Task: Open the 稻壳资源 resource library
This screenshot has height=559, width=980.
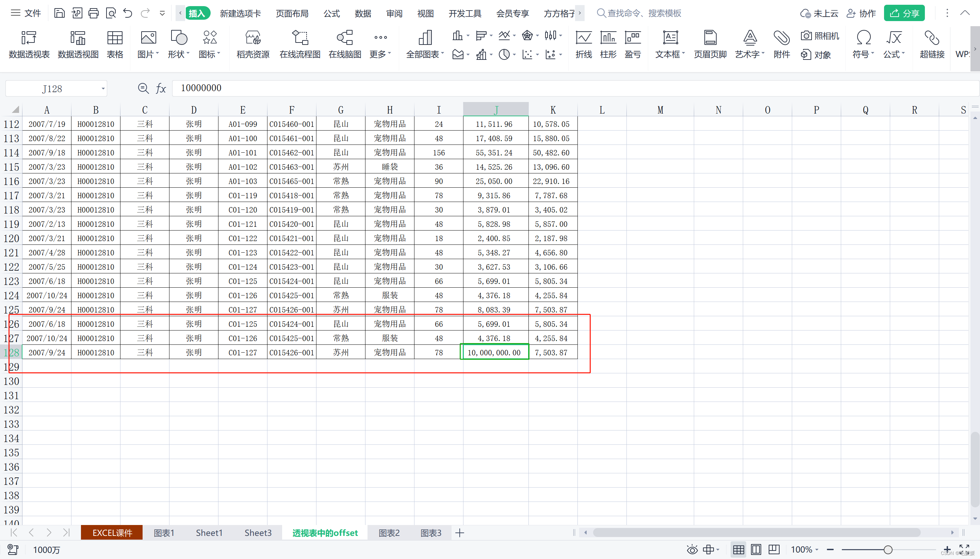Action: [253, 45]
